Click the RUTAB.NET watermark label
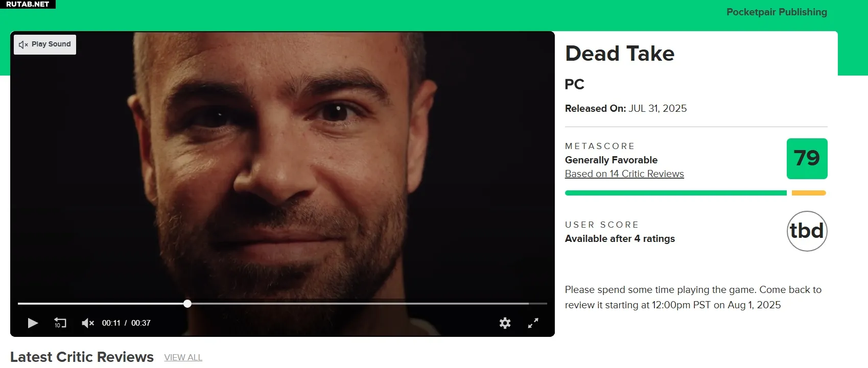The height and width of the screenshot is (368, 868). click(x=28, y=4)
